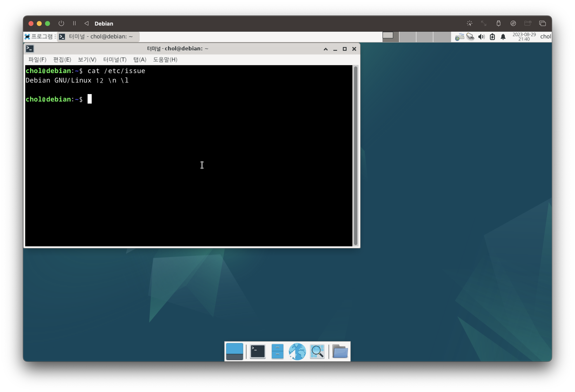Click the macOS green fullscreen button

click(x=48, y=24)
